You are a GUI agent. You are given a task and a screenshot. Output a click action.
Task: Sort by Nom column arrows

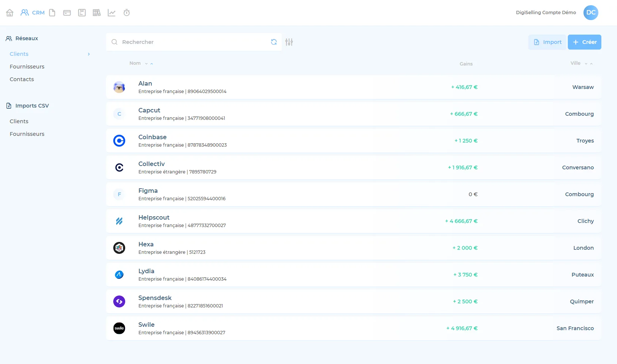pyautogui.click(x=149, y=64)
